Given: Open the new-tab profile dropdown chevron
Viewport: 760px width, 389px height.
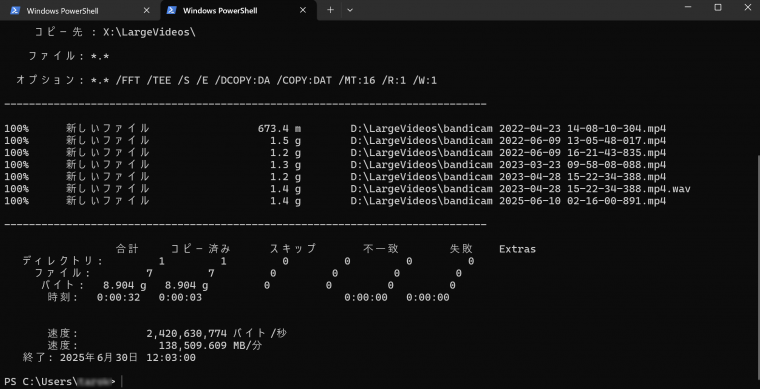Looking at the screenshot, I should click(350, 10).
